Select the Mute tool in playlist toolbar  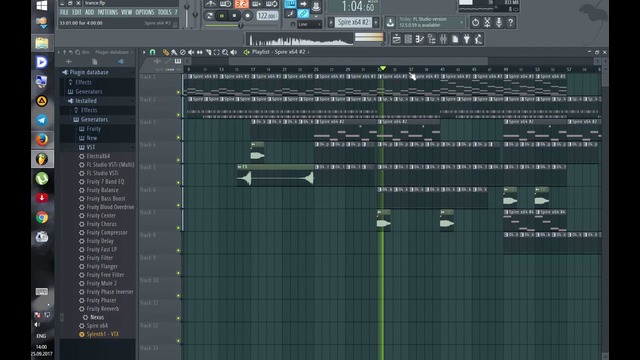[x=191, y=52]
